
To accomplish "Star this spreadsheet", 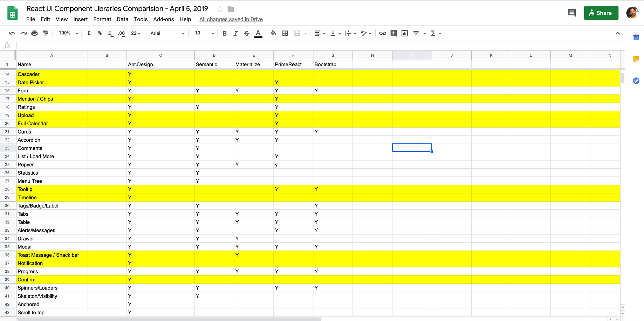I will [220, 9].
